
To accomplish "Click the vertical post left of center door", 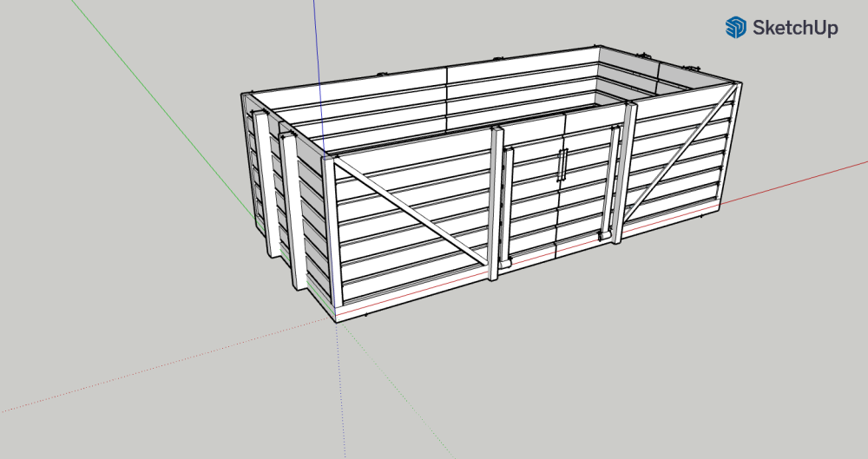I will click(x=496, y=204).
